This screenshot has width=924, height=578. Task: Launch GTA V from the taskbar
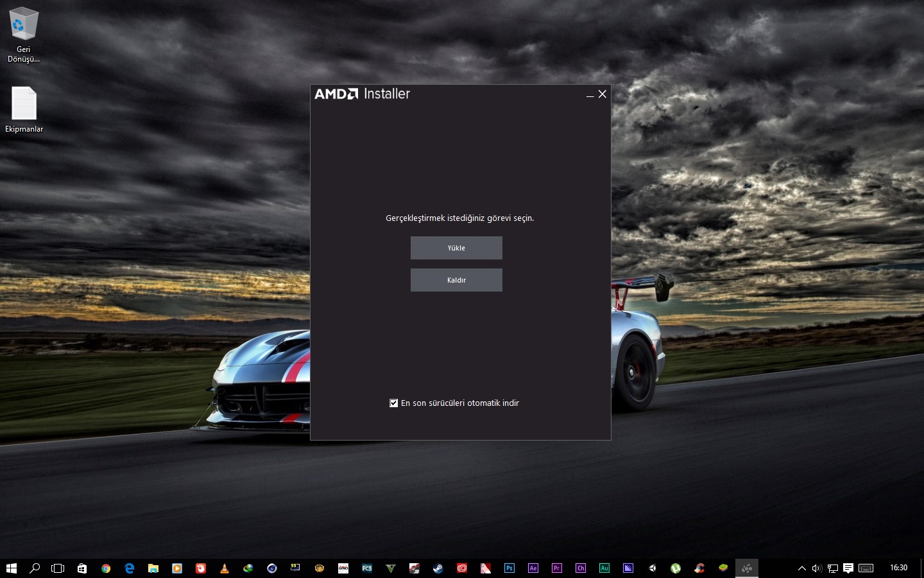pos(391,568)
